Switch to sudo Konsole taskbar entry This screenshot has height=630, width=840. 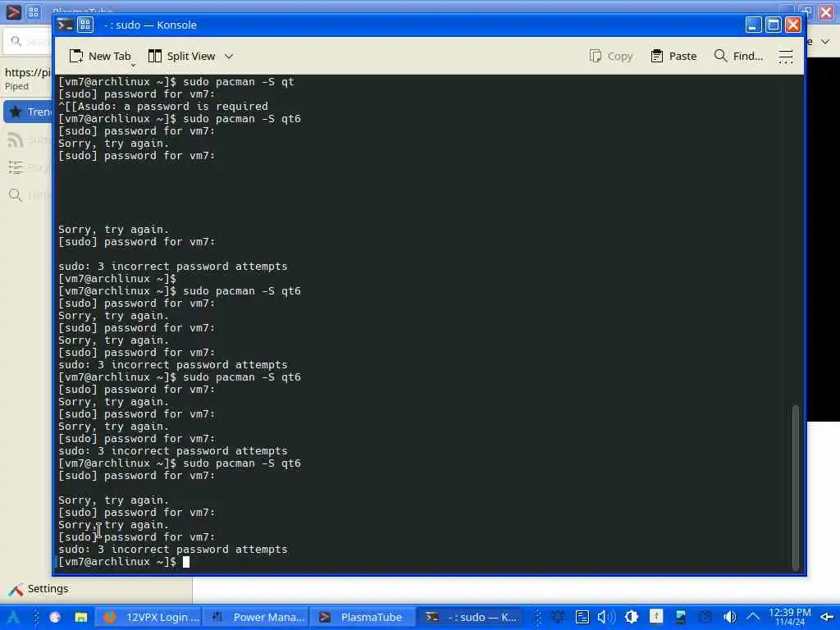[470, 617]
